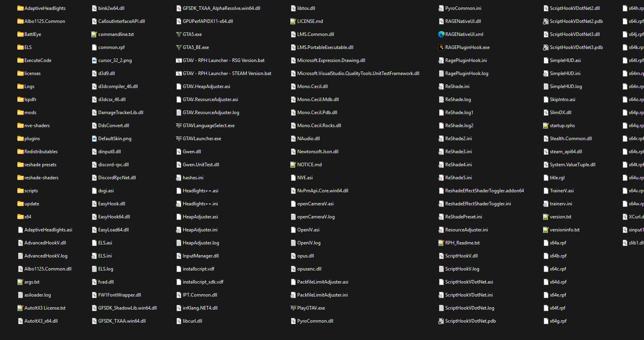Click the ScriptHookVDotNet.pdb file icon

coord(441,321)
